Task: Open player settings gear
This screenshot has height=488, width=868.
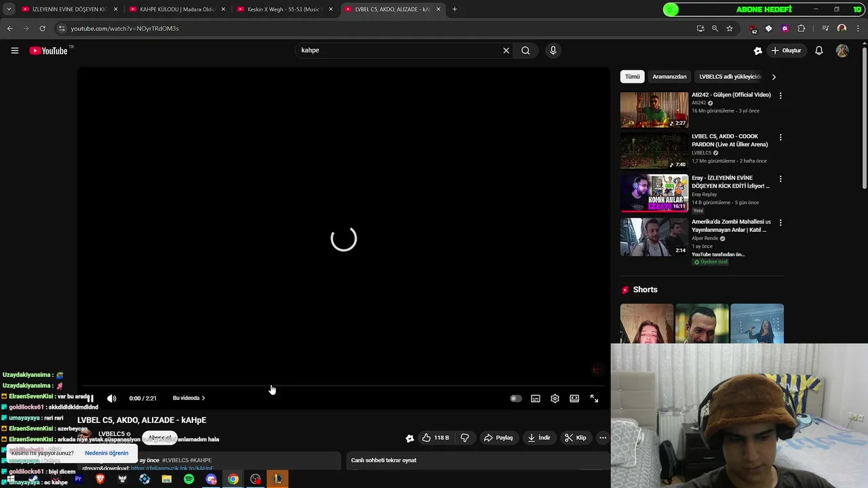Action: 555,399
